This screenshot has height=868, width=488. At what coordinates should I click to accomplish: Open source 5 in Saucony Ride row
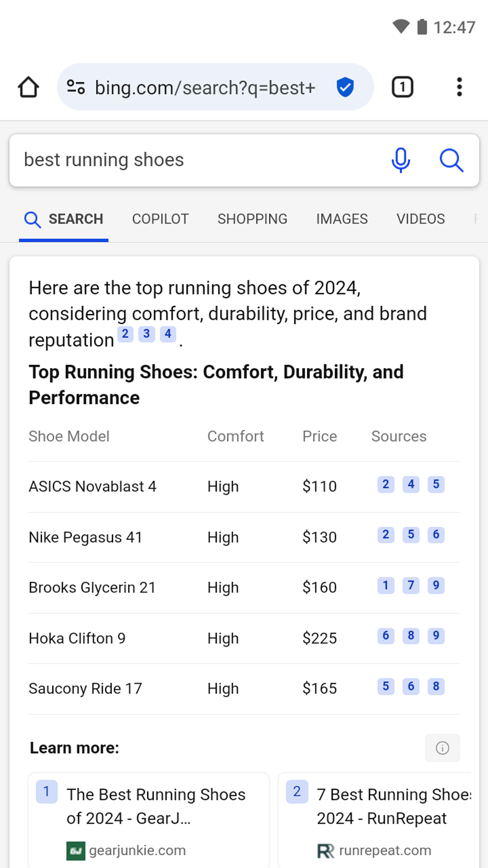click(x=386, y=686)
